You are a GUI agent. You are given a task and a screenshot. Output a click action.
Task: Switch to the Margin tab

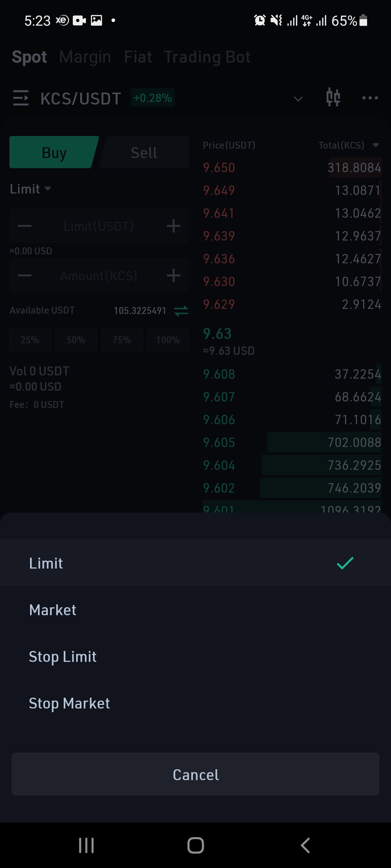[x=85, y=57]
